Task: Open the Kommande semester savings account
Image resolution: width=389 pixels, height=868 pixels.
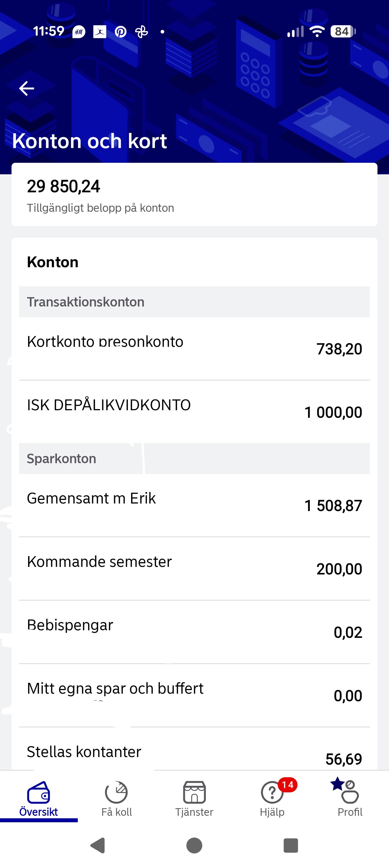Action: coord(194,568)
